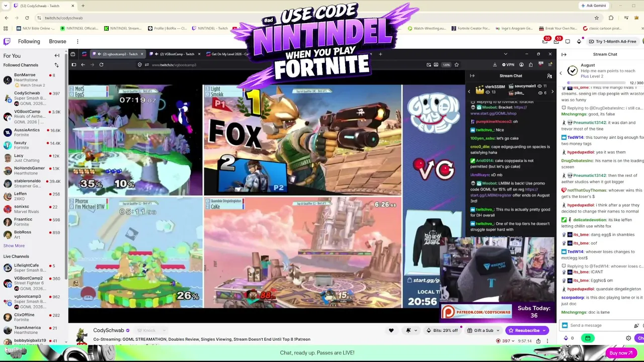Viewport: 644px width, 362px height.
Task: Click the green button below the chat box
Action: [588, 338]
